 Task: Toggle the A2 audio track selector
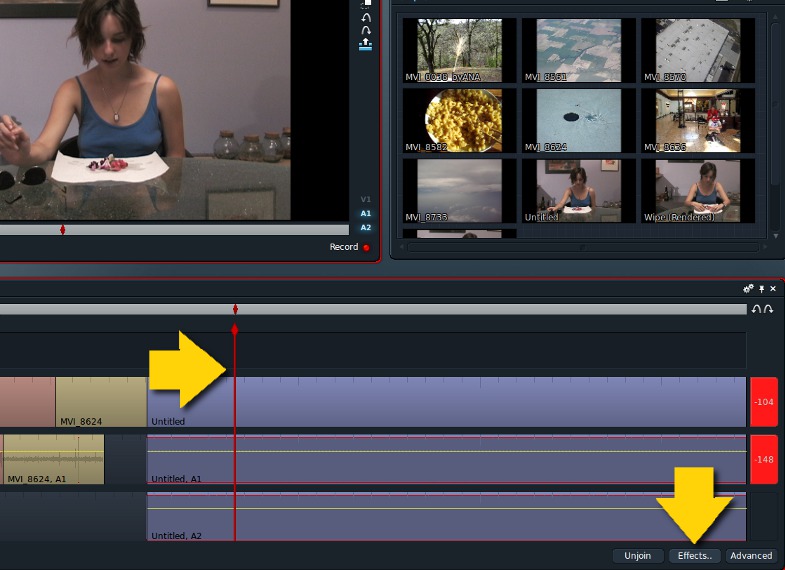pyautogui.click(x=365, y=227)
